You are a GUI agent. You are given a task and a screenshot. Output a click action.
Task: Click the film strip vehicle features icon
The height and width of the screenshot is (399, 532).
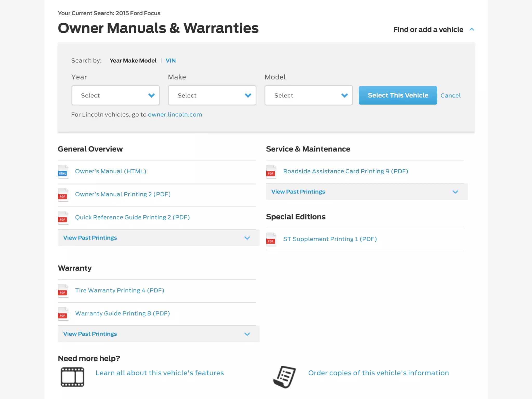pyautogui.click(x=72, y=377)
